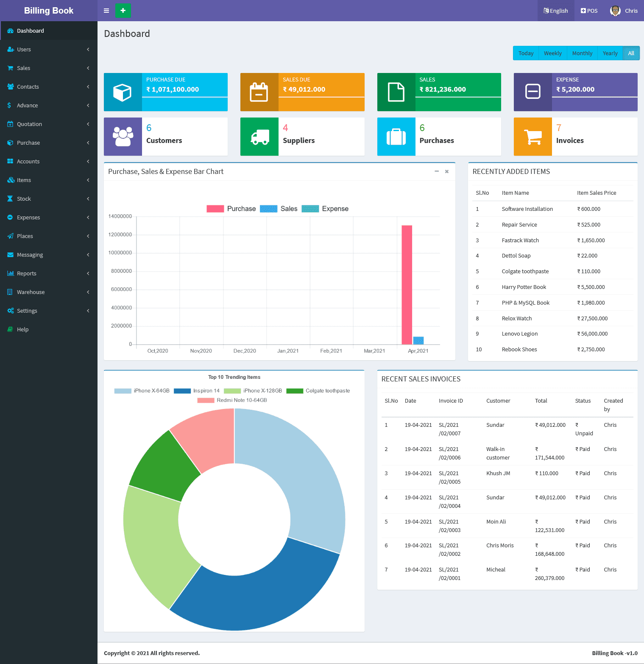Viewport: 644px width, 664px height.
Task: Open the POS screen from header
Action: pos(589,11)
